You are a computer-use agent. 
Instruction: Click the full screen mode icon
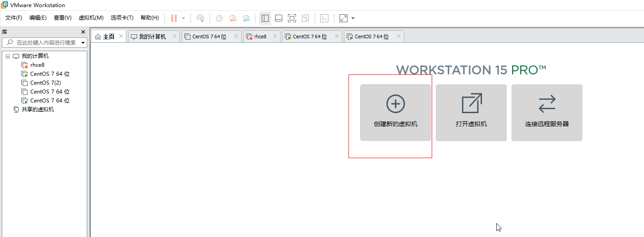pos(292,18)
